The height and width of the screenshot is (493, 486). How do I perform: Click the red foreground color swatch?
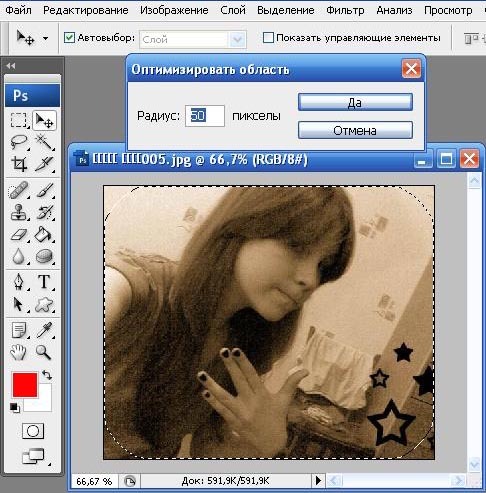click(25, 385)
